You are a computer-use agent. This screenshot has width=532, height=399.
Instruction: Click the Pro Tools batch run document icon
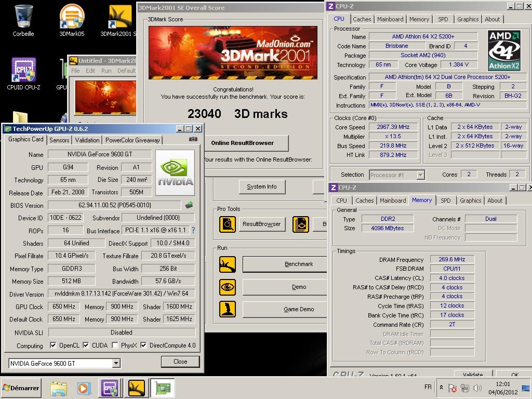tap(301, 224)
